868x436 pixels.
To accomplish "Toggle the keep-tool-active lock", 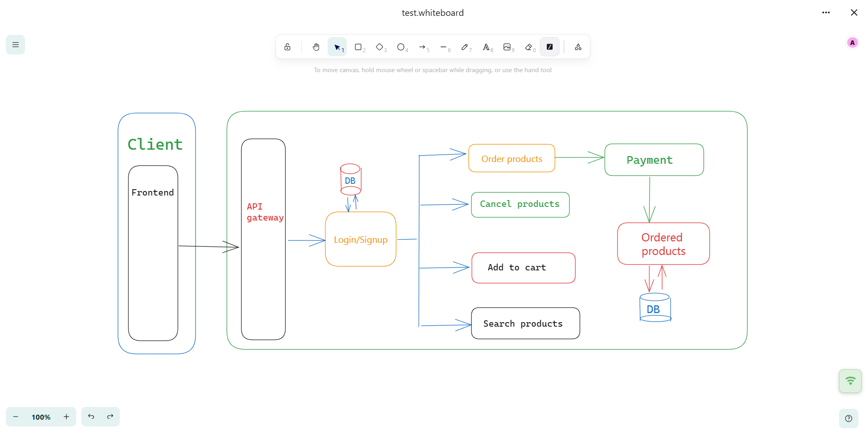I will click(x=288, y=47).
